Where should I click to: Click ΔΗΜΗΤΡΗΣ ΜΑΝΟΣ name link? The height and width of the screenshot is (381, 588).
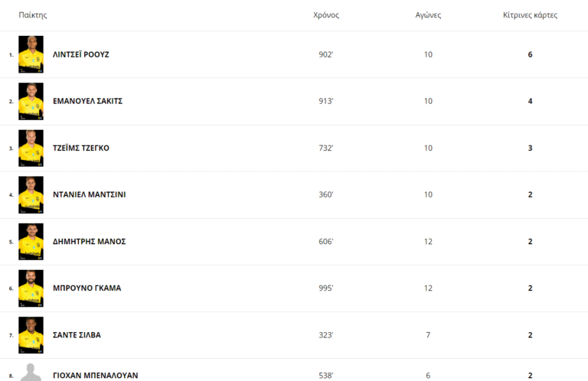[89, 241]
